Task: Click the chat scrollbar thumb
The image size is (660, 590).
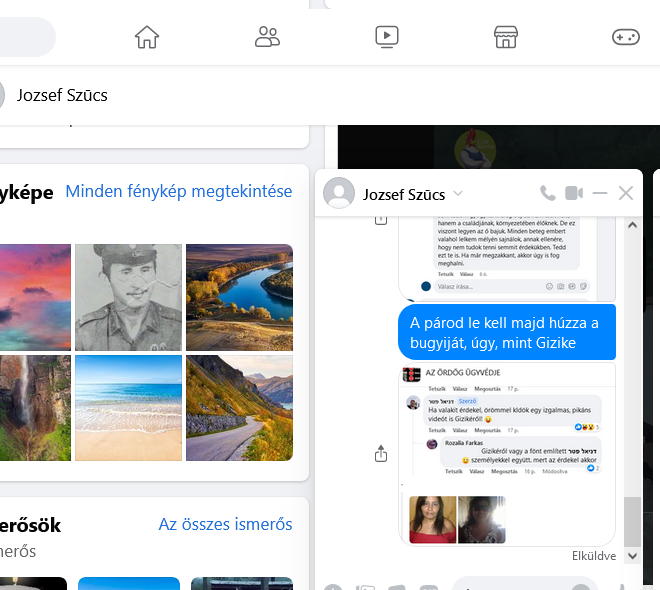Action: pos(632,522)
